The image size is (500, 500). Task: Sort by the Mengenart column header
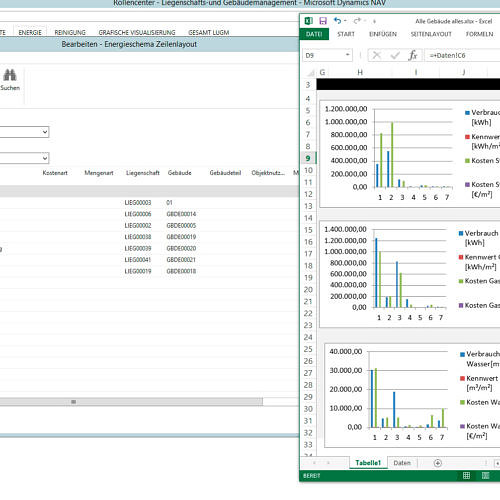click(99, 173)
